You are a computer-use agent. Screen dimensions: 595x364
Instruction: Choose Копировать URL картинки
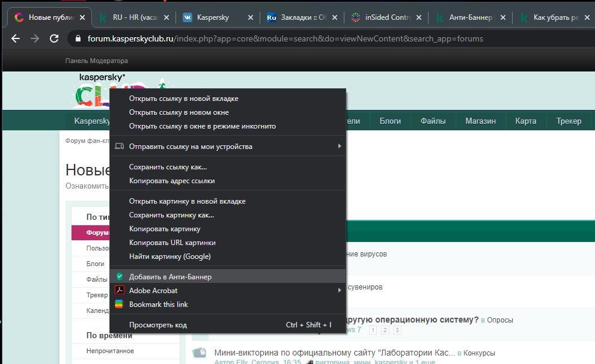[x=228, y=243]
